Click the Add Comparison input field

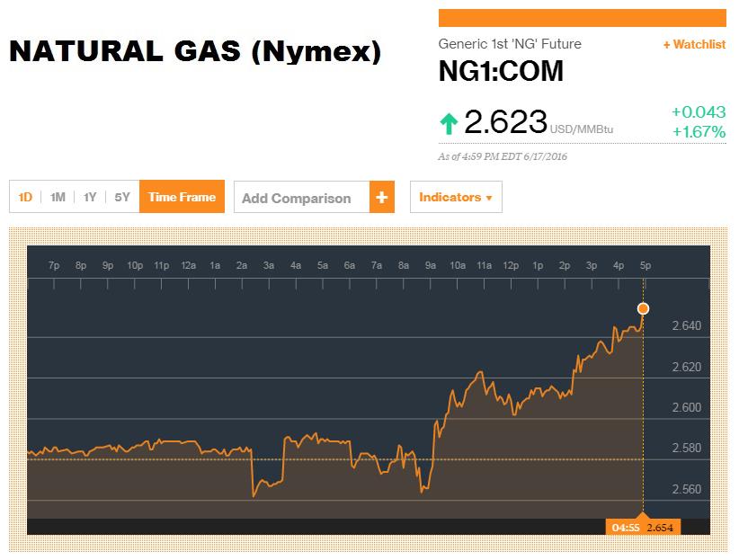click(x=302, y=197)
